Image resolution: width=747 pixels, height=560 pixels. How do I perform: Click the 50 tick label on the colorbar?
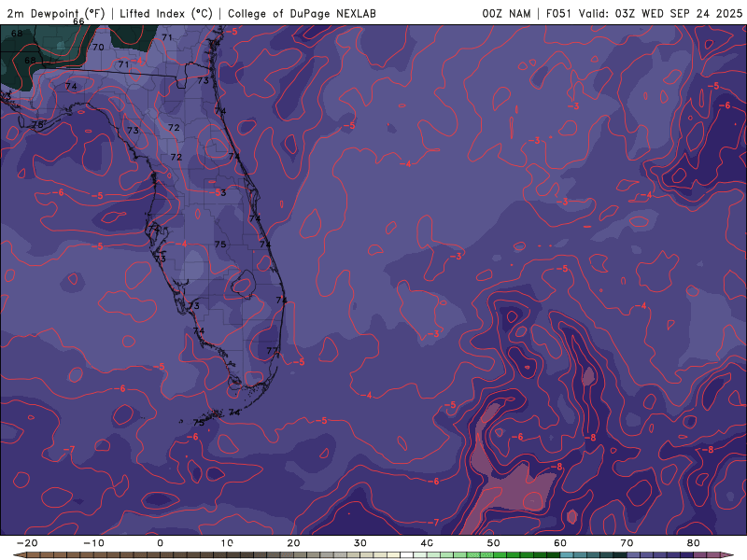(x=494, y=543)
